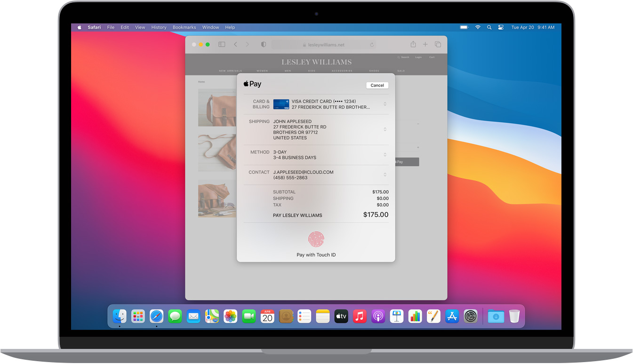This screenshot has width=633, height=364.
Task: Click the Home breadcrumb link
Action: 201,82
